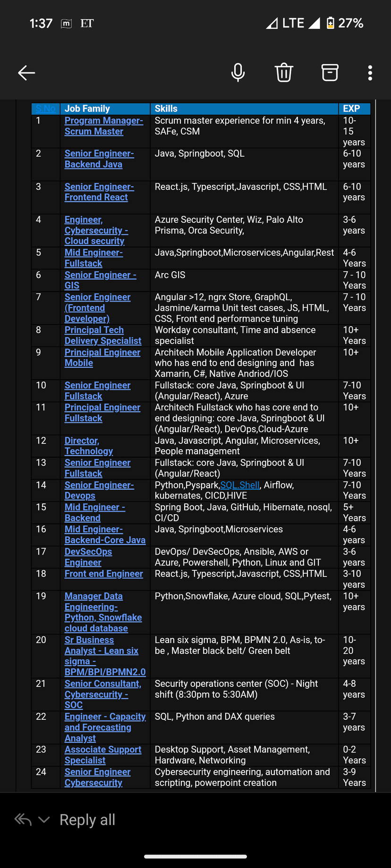The width and height of the screenshot is (391, 868).
Task: Tap the S.No column header link
Action: pyautogui.click(x=45, y=108)
